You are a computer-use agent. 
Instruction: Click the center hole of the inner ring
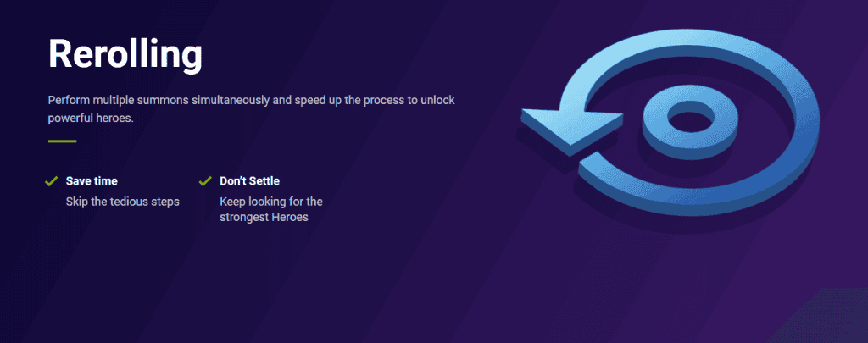pyautogui.click(x=691, y=117)
